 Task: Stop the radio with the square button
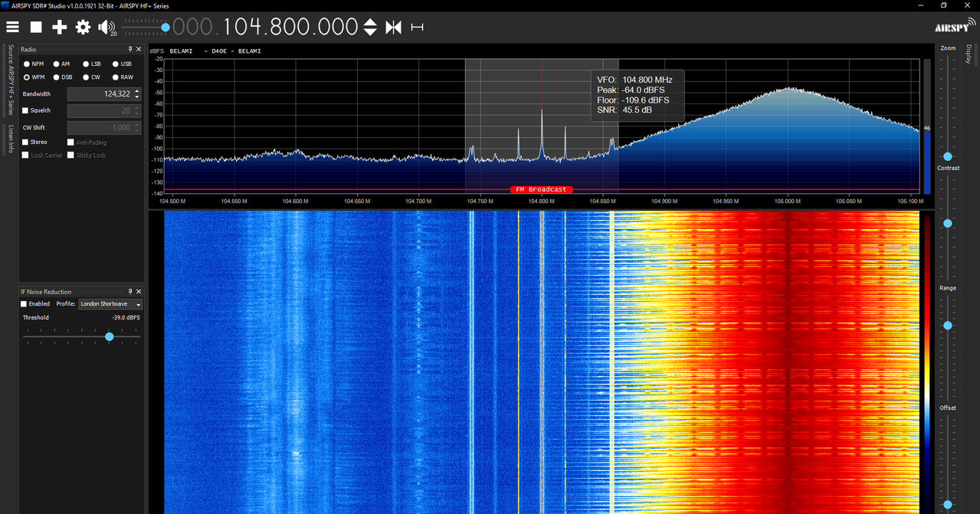click(35, 27)
